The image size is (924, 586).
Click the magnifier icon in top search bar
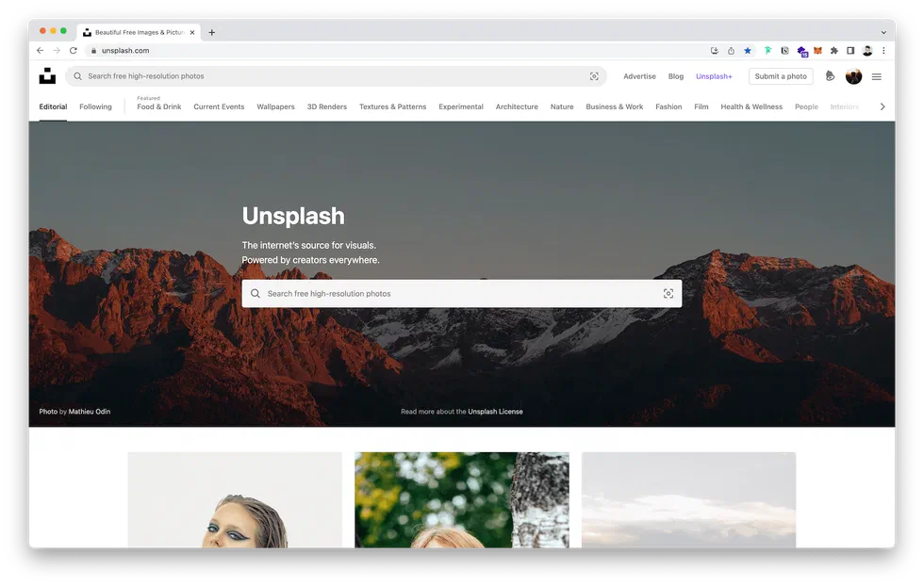click(x=77, y=76)
